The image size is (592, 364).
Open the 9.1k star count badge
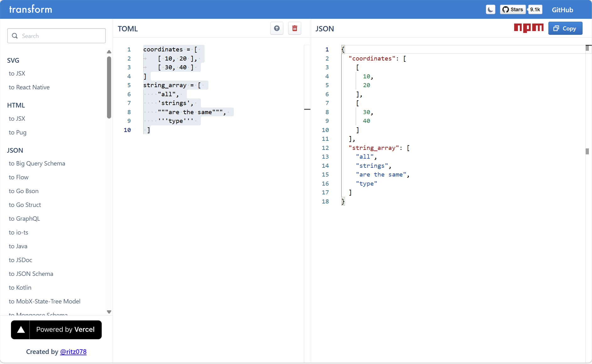click(535, 10)
